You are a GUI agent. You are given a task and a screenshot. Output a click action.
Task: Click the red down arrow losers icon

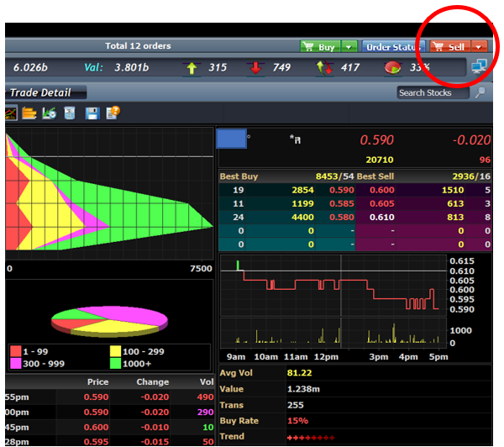coord(256,68)
